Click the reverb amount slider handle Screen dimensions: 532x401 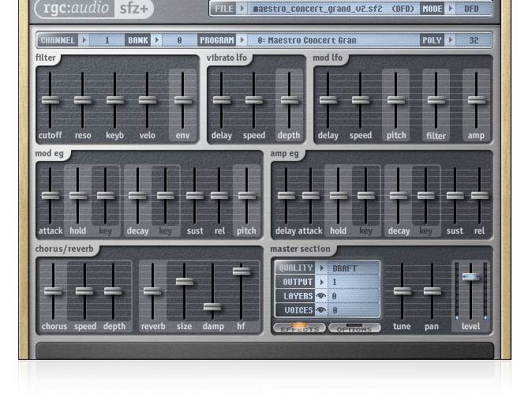tap(152, 291)
